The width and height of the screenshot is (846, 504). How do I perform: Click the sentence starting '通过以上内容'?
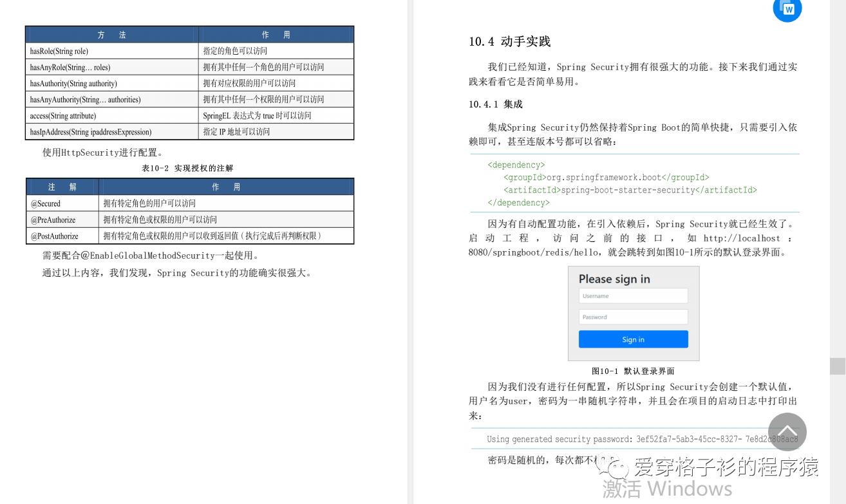coord(178,273)
